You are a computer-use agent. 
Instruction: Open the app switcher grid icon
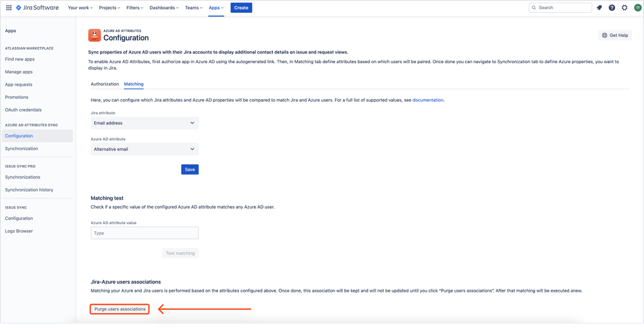click(8, 8)
